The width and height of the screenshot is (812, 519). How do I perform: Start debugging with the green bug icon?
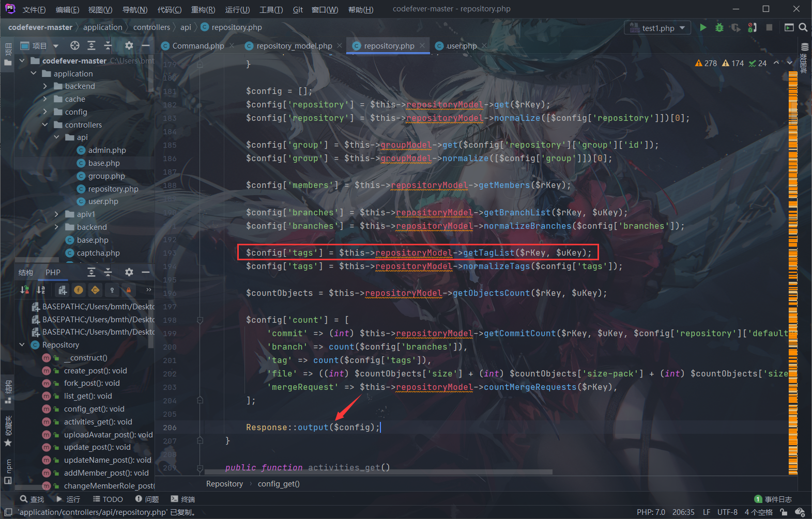pos(719,27)
